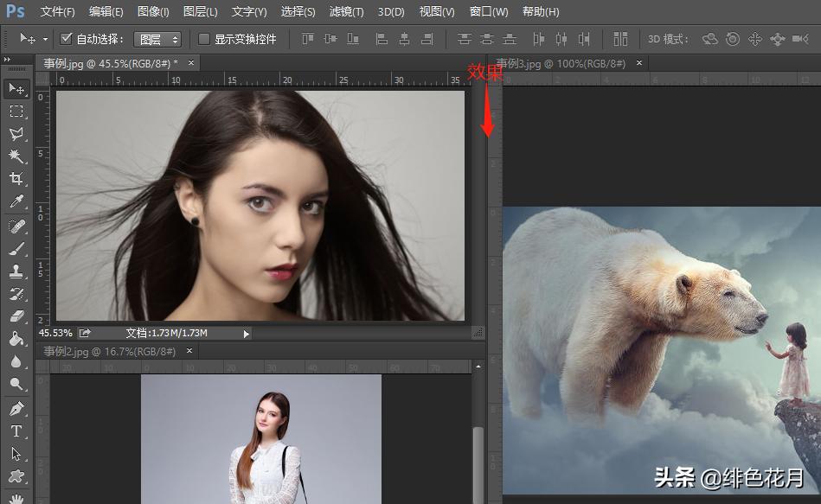Click the 45.53% zoom level field

click(x=55, y=333)
